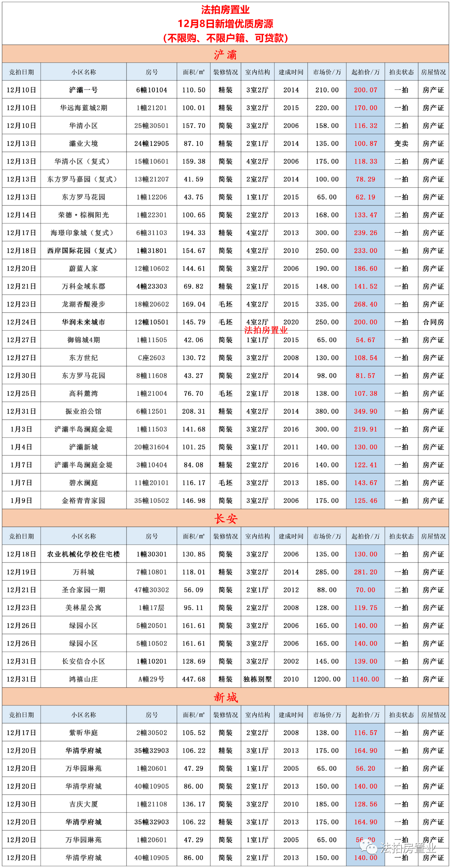The width and height of the screenshot is (451, 868).
Task: Select the community 浐灞新城
Action: click(x=84, y=447)
